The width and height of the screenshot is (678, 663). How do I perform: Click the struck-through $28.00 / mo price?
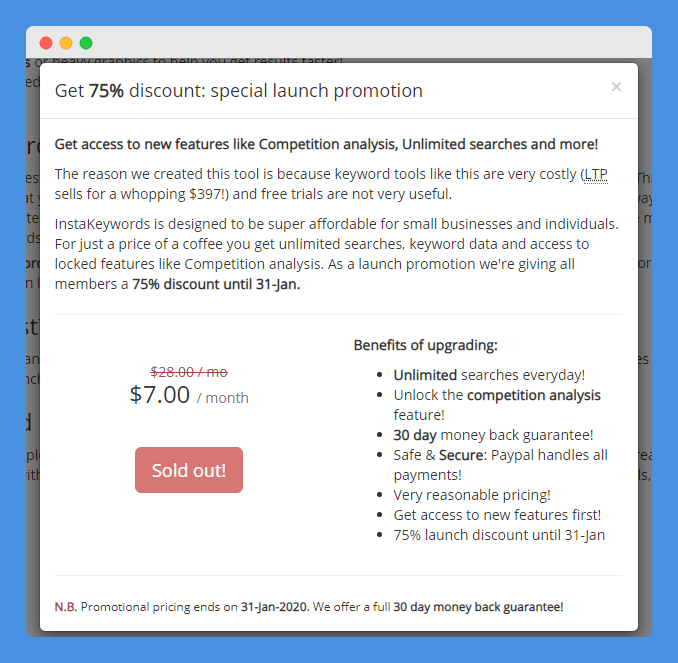point(189,372)
